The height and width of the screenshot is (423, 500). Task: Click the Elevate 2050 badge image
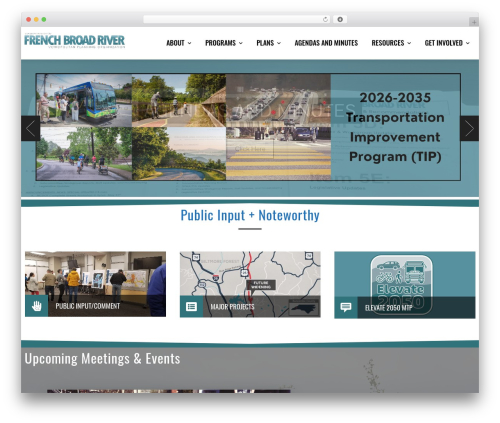401,284
